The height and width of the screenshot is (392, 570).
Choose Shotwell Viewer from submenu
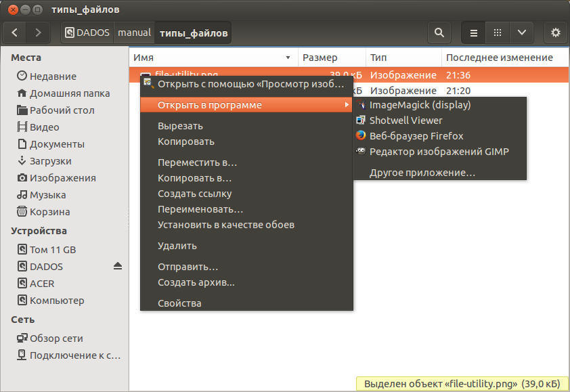405,121
